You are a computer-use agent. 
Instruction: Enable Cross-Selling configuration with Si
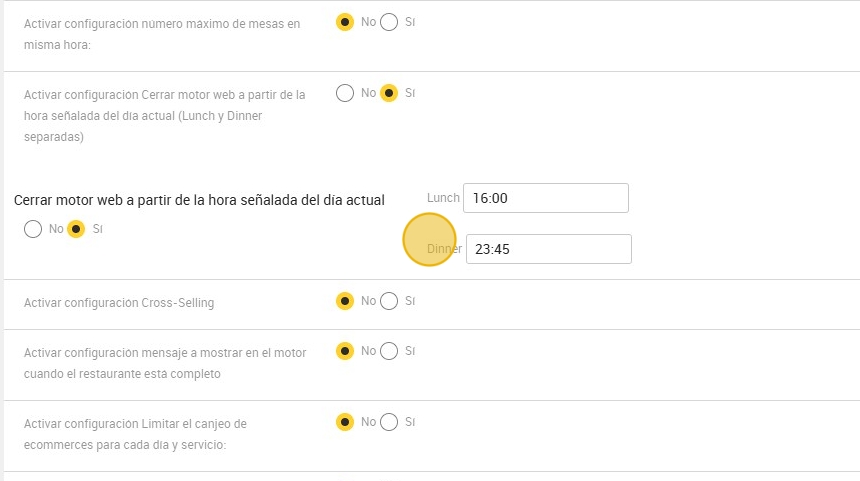[x=389, y=300]
